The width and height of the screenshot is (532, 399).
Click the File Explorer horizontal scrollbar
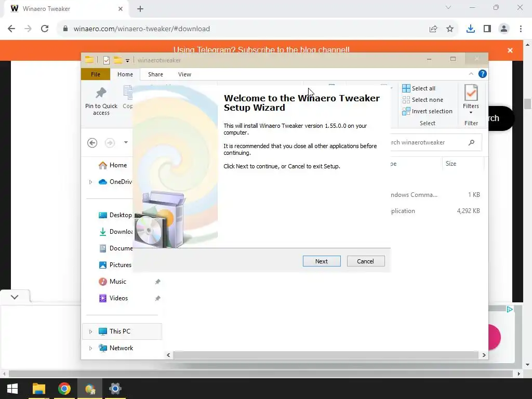tap(325, 355)
